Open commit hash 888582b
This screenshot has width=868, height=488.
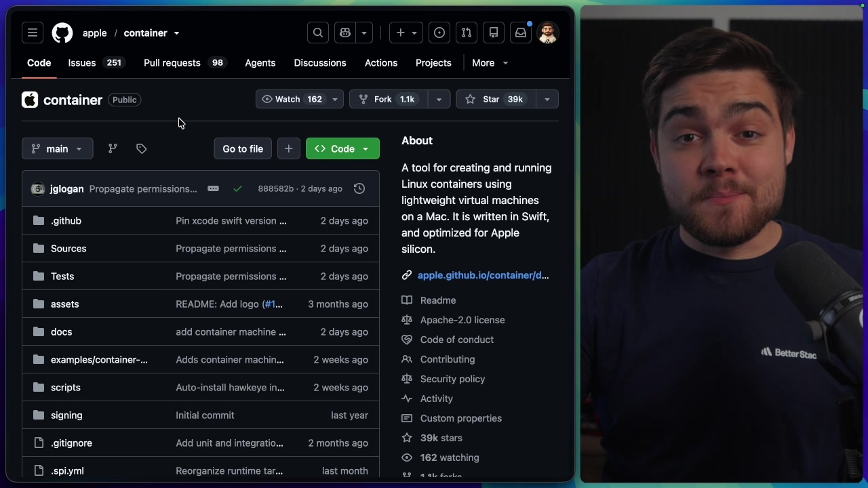click(x=275, y=189)
